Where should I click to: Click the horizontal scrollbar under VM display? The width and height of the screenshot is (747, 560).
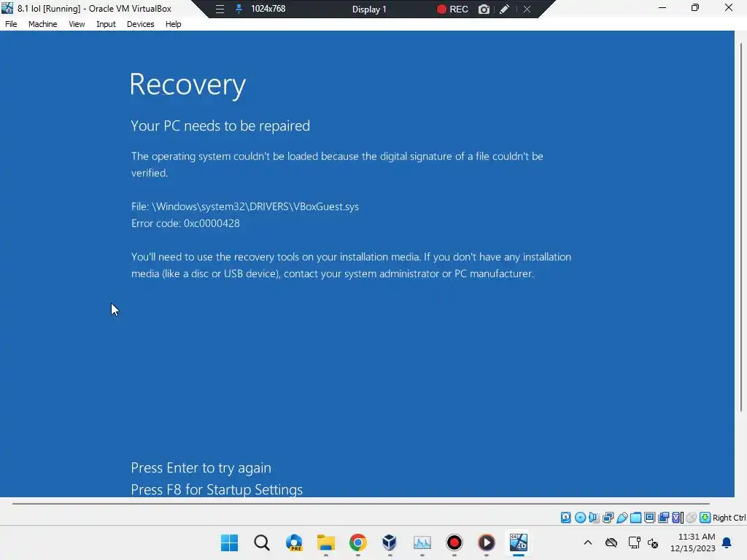(x=360, y=503)
